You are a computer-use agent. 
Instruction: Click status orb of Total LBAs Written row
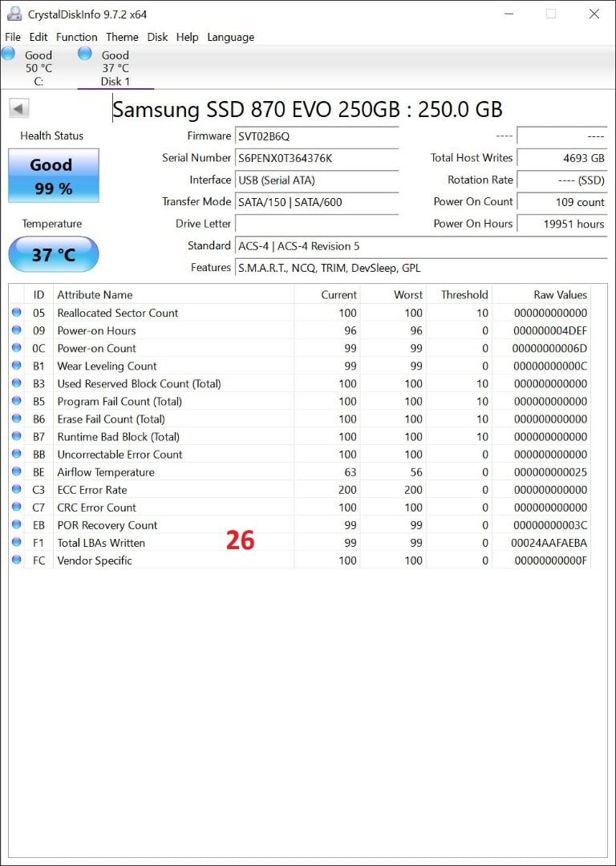17,542
